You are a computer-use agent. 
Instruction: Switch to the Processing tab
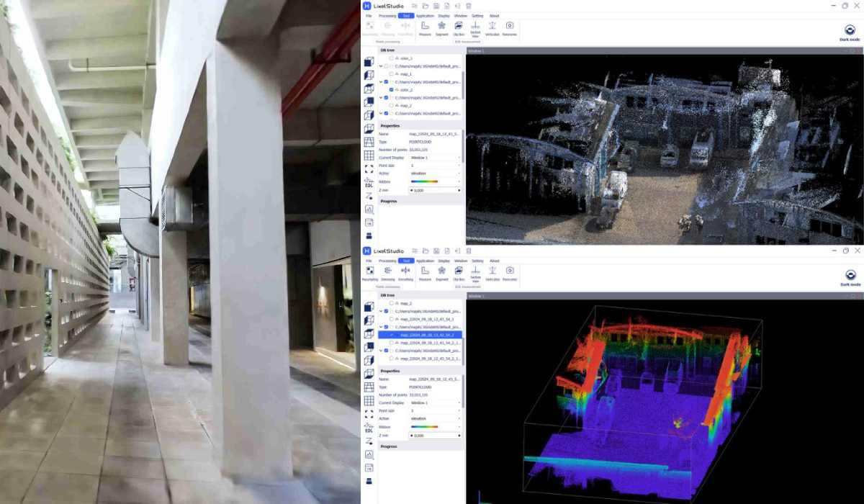[388, 15]
